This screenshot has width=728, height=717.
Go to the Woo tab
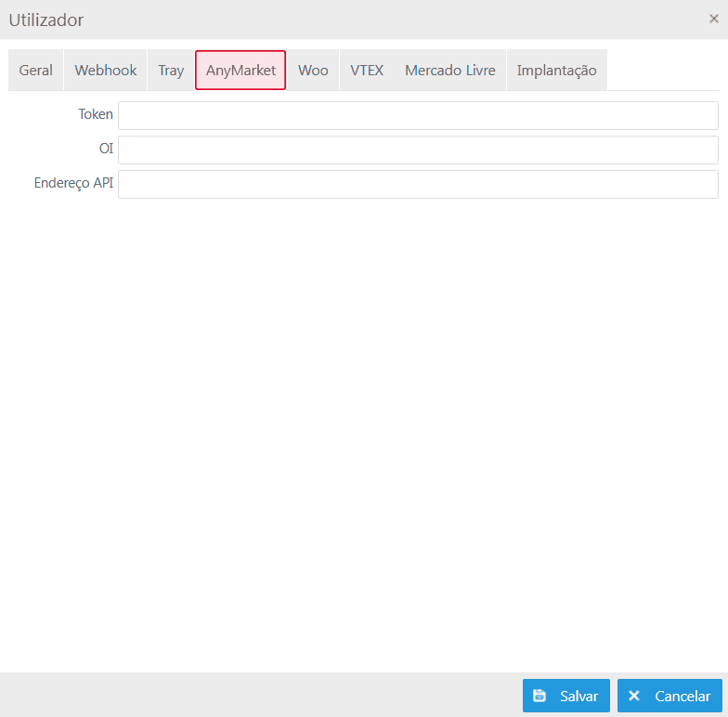tap(313, 71)
